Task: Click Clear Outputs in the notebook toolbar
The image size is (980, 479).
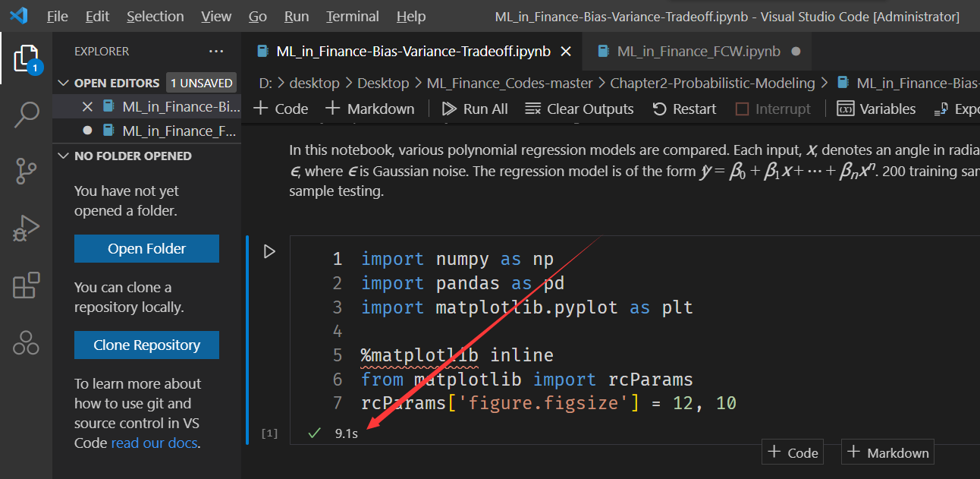Action: click(580, 109)
